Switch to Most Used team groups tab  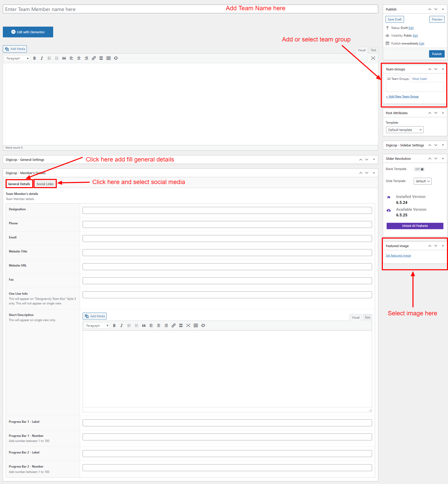[x=419, y=79]
